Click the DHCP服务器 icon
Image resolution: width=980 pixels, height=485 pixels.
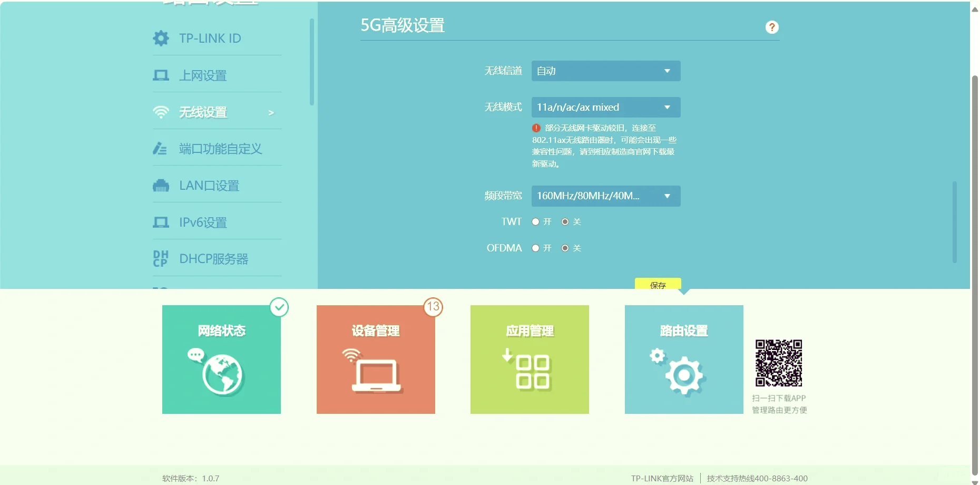[x=160, y=259]
